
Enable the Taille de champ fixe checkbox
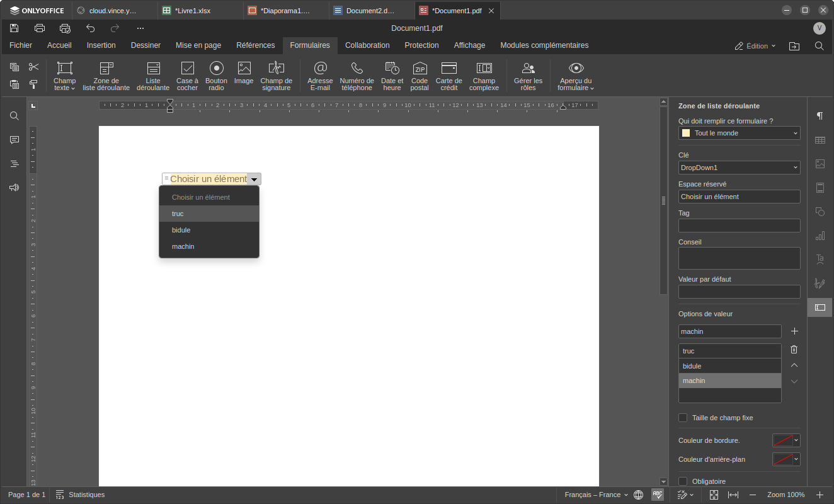[683, 418]
